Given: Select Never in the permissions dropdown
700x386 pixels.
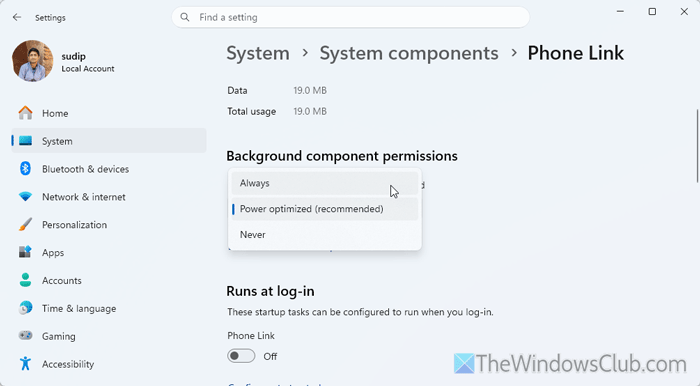Looking at the screenshot, I should point(325,235).
